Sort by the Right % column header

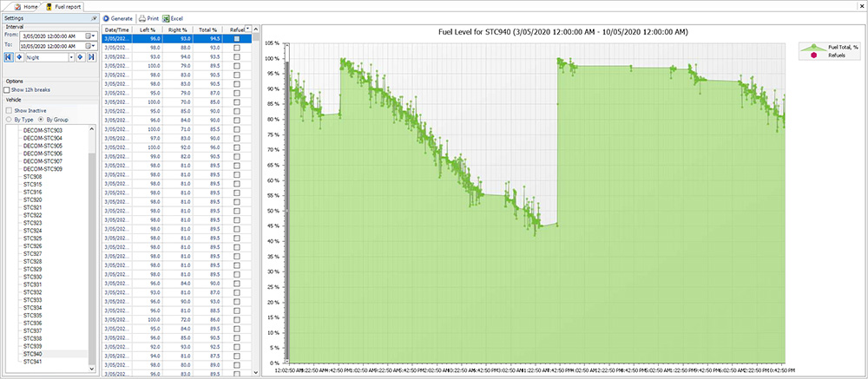(178, 29)
